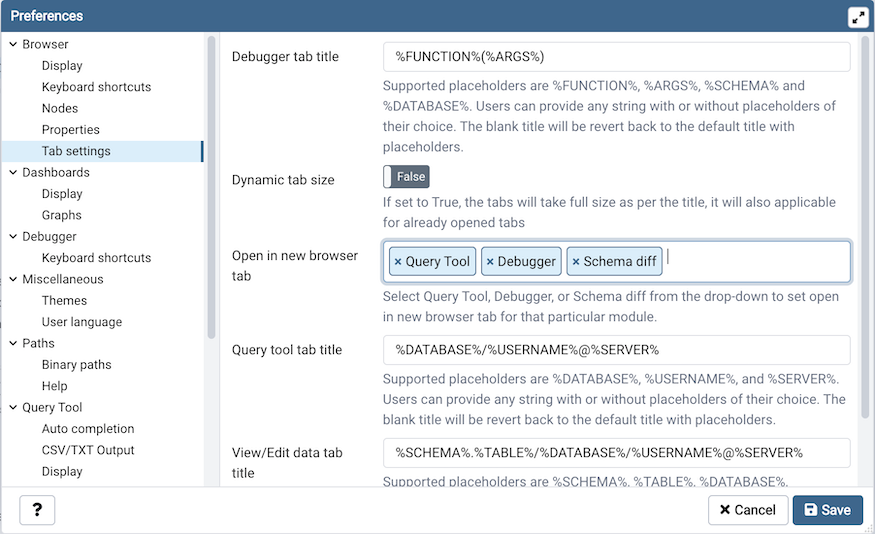Remove the Debugger tag via its x
This screenshot has height=534, width=875.
click(x=490, y=262)
